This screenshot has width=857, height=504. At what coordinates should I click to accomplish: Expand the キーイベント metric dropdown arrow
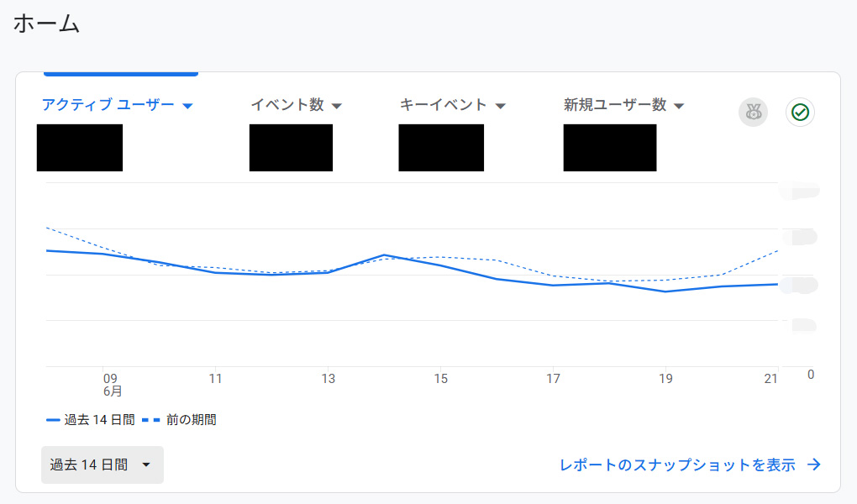500,106
